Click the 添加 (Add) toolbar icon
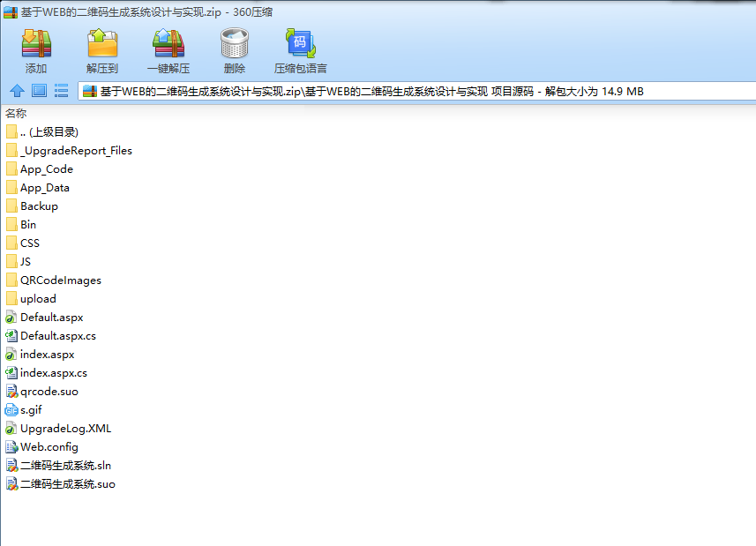 coord(36,43)
